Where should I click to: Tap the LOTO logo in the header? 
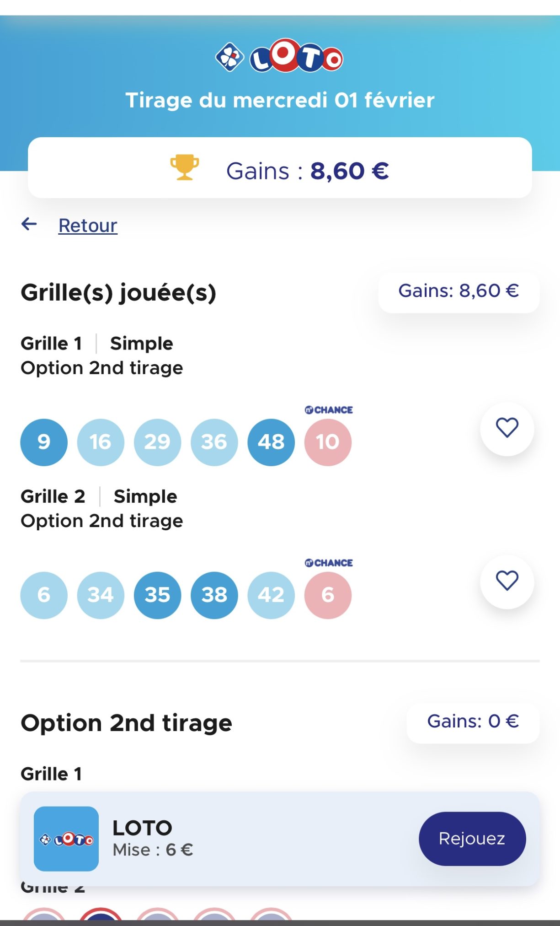tap(280, 56)
